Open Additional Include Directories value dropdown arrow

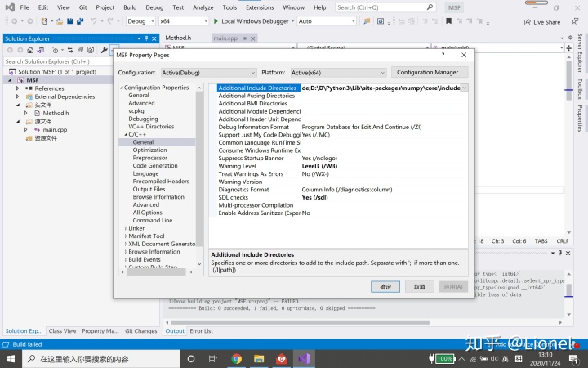[464, 88]
